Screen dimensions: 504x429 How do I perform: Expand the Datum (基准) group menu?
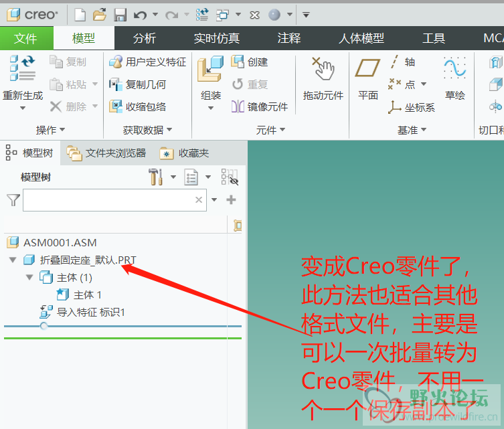412,130
